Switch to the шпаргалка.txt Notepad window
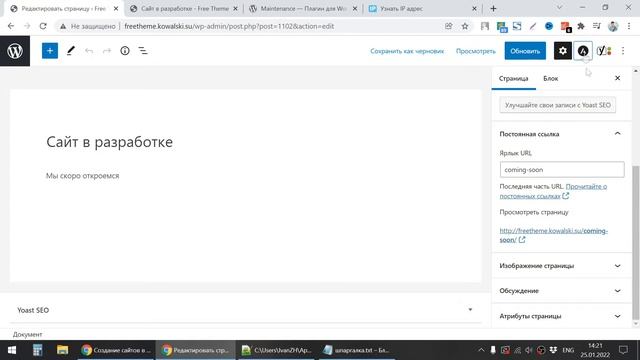Image resolution: width=640 pixels, height=360 pixels. pos(356,350)
